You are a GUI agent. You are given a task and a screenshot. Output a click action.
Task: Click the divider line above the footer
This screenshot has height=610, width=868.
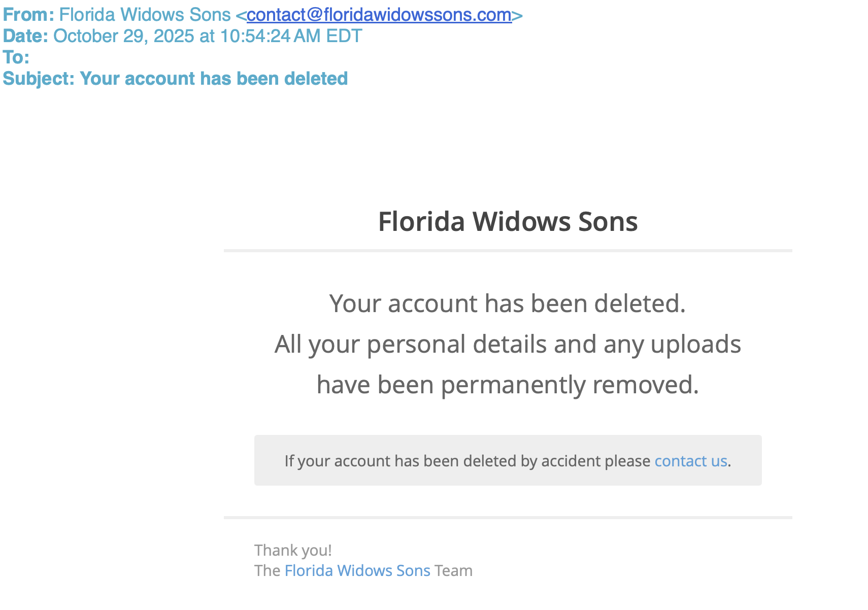pyautogui.click(x=508, y=518)
